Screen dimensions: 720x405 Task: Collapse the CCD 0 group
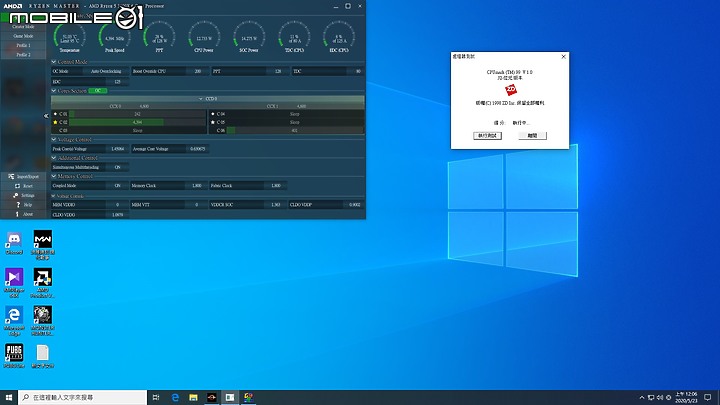point(201,99)
